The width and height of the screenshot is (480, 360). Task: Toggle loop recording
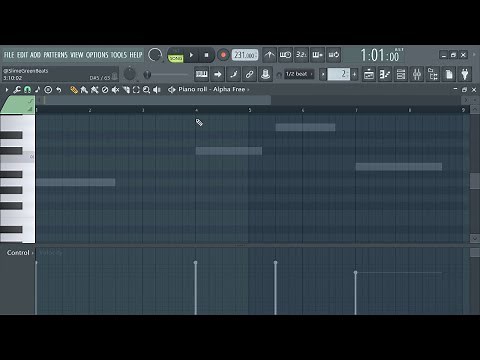point(333,55)
